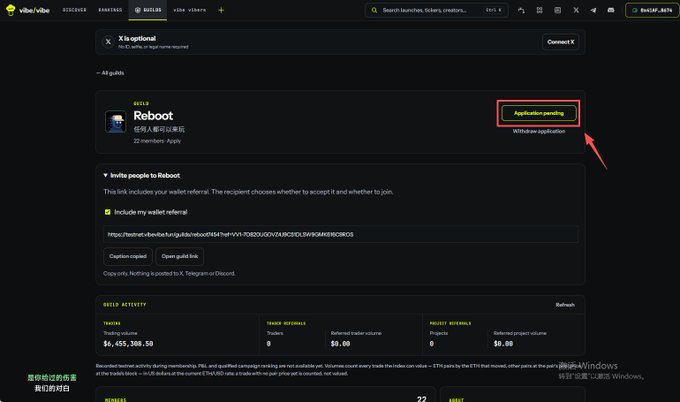
Task: Click the X logo in the optional banner
Action: [x=108, y=42]
